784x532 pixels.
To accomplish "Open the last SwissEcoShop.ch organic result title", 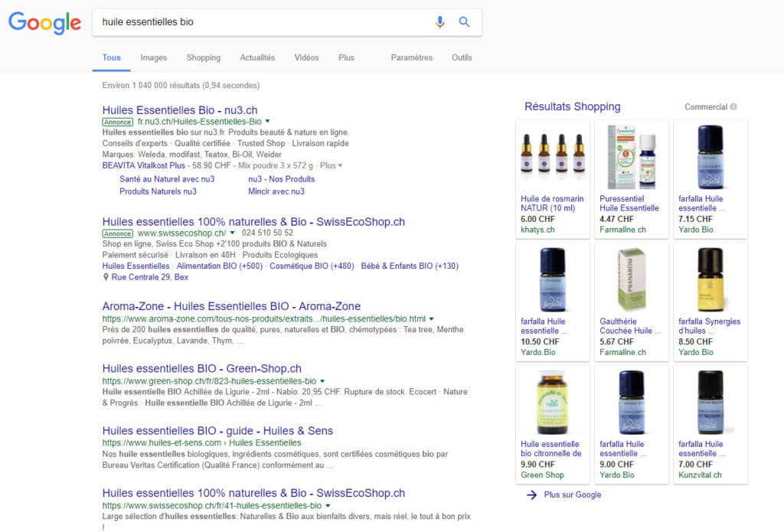I will pos(253,494).
